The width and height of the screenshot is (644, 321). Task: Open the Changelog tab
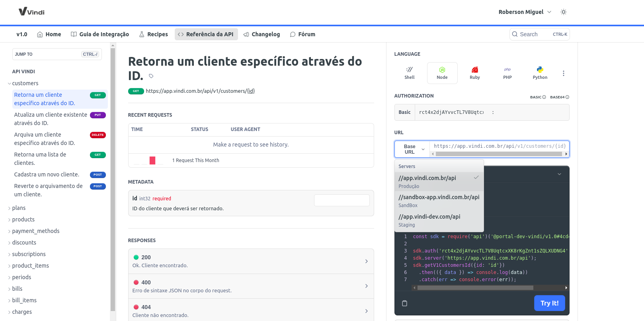[262, 34]
